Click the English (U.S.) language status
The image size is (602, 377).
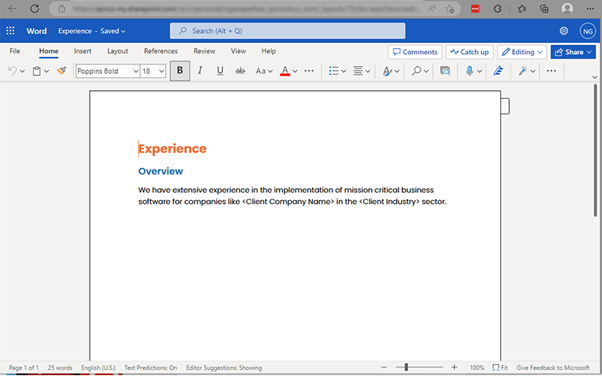(98, 367)
